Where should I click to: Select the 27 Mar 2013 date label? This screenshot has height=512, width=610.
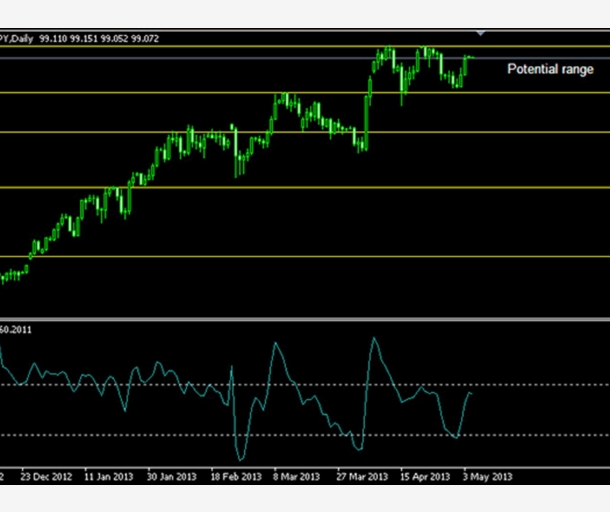coord(362,477)
